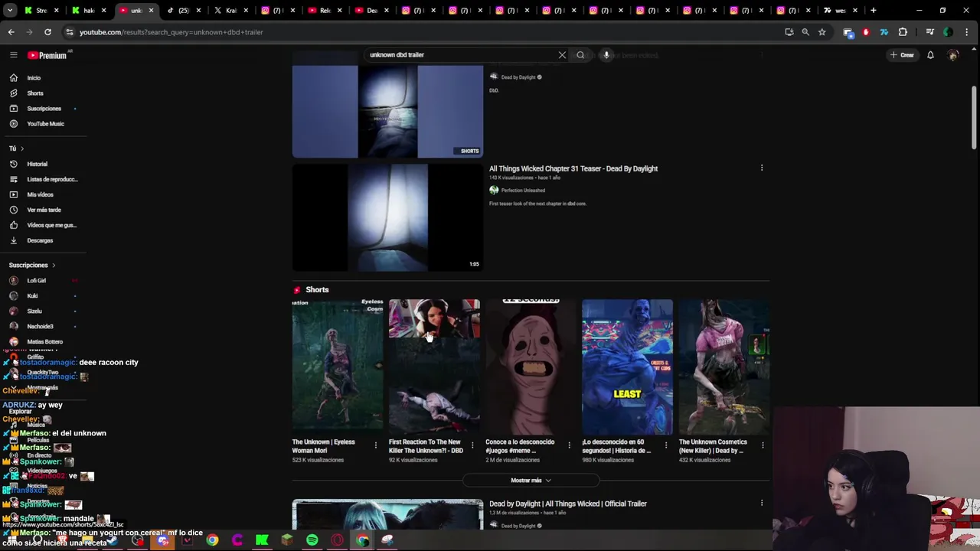
Task: Open the YouTube hamburger guide menu
Action: point(13,55)
